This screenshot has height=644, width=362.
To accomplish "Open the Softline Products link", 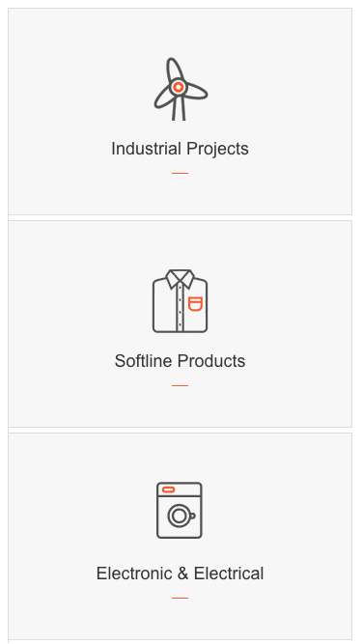I will pyautogui.click(x=180, y=361).
